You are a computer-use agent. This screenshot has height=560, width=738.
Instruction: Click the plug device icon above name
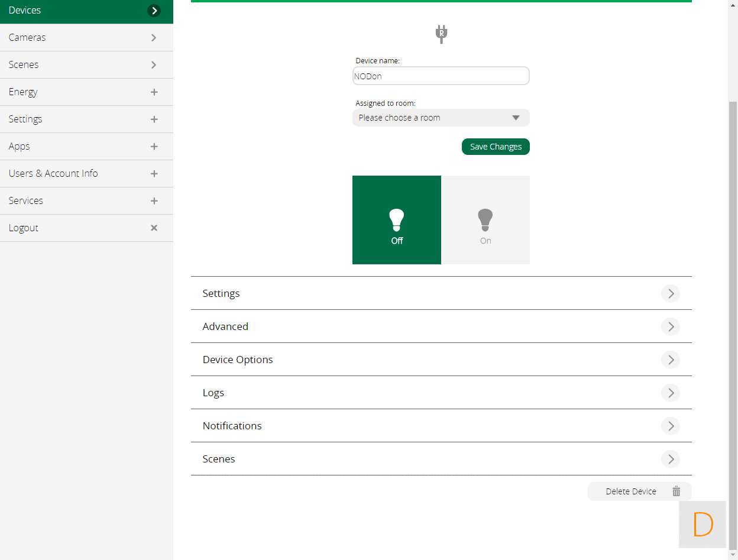point(441,34)
